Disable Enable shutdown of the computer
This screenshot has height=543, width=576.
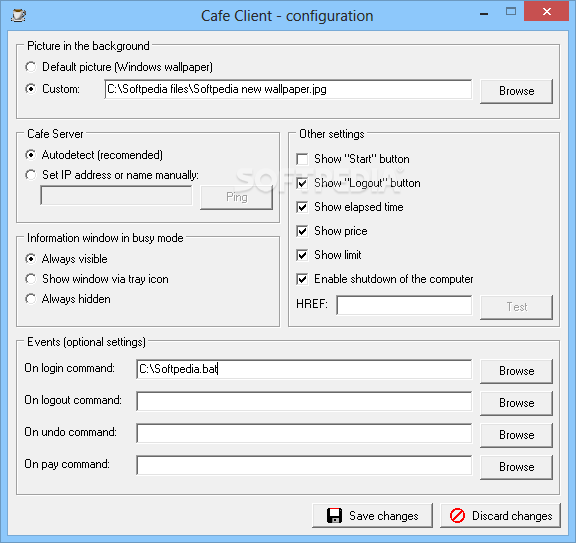[x=302, y=279]
